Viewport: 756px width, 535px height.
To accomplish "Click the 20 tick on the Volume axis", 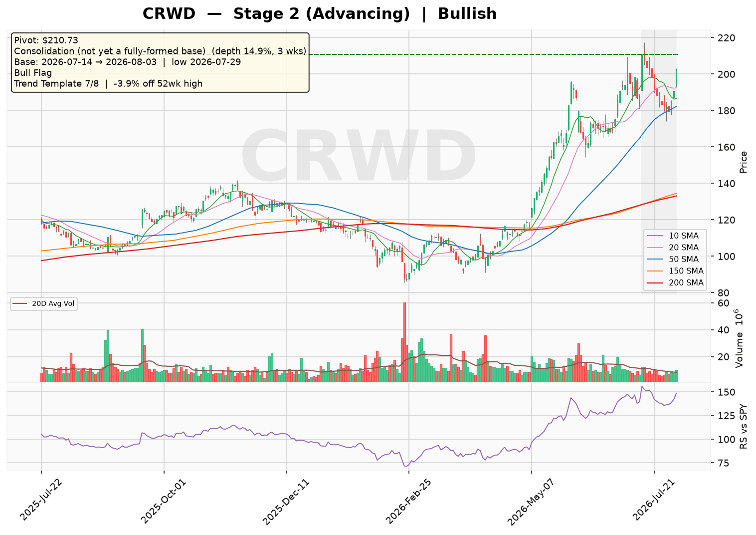I will [x=723, y=357].
